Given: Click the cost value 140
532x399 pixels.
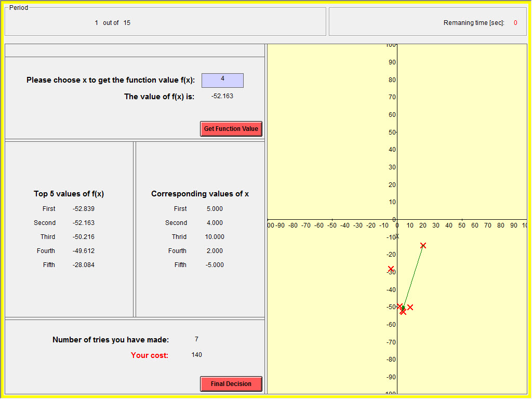Looking at the screenshot, I should [x=196, y=354].
